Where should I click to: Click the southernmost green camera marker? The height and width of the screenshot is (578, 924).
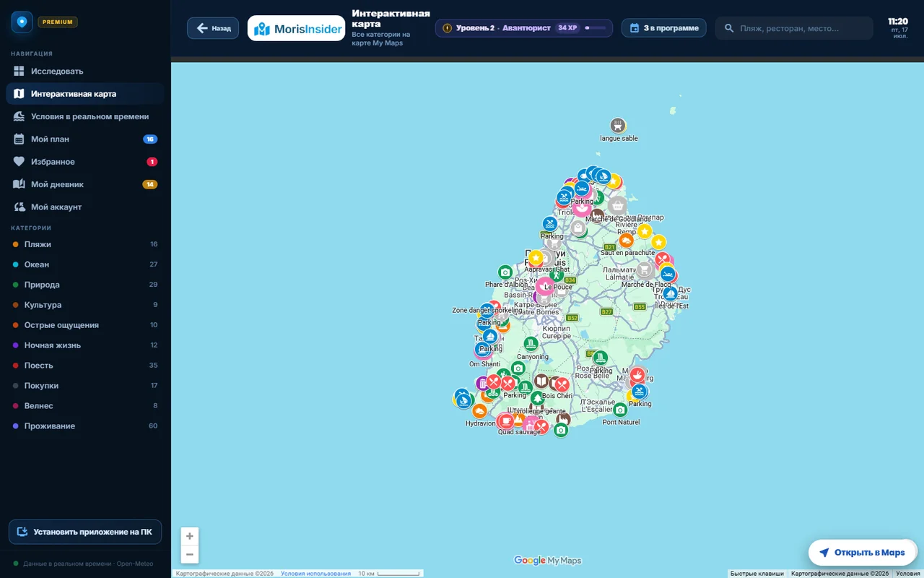tap(561, 431)
